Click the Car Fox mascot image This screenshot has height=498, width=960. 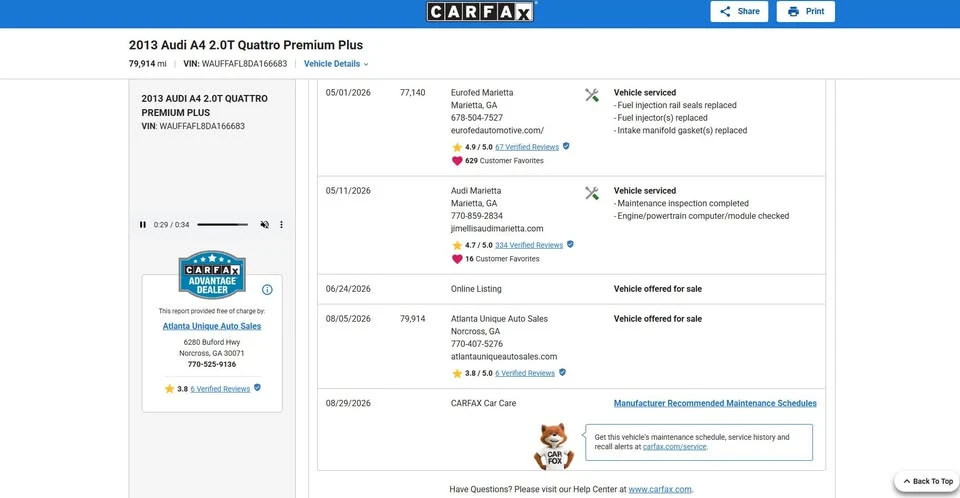[x=553, y=447]
